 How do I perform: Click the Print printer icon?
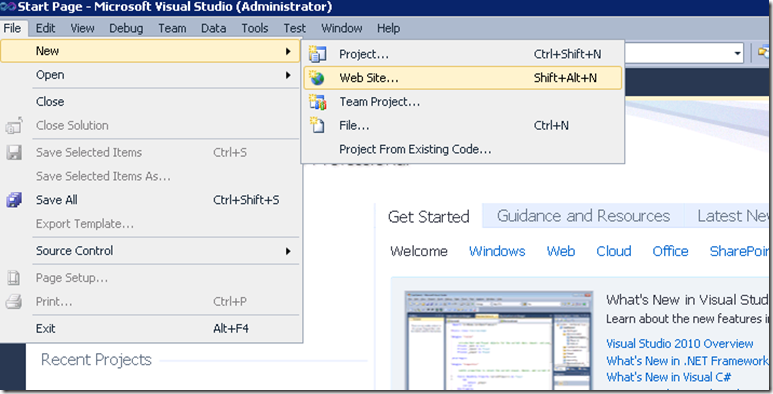(x=14, y=301)
